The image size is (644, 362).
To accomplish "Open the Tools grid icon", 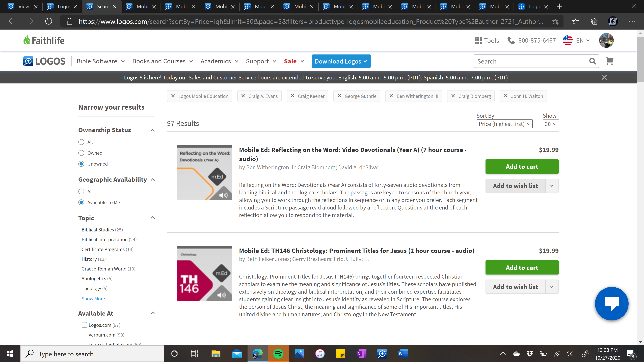I will pyautogui.click(x=478, y=40).
